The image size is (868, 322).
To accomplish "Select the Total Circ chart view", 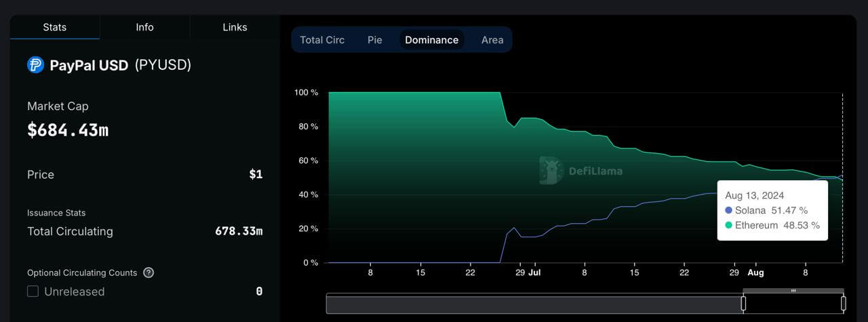I will click(322, 40).
